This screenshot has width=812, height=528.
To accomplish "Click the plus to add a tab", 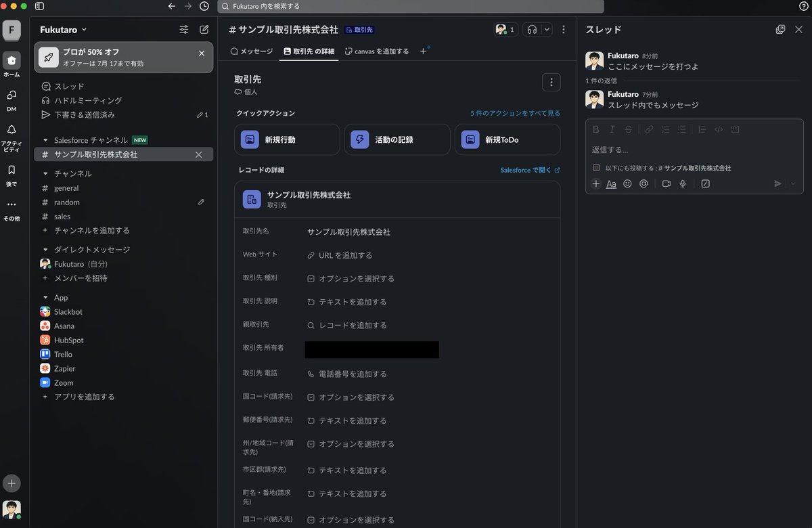I will (424, 51).
